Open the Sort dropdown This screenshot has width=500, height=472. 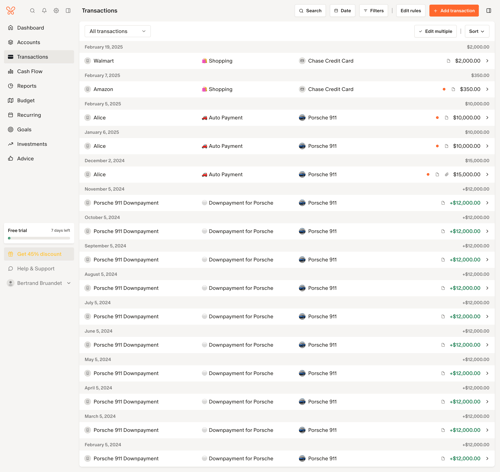tap(477, 31)
